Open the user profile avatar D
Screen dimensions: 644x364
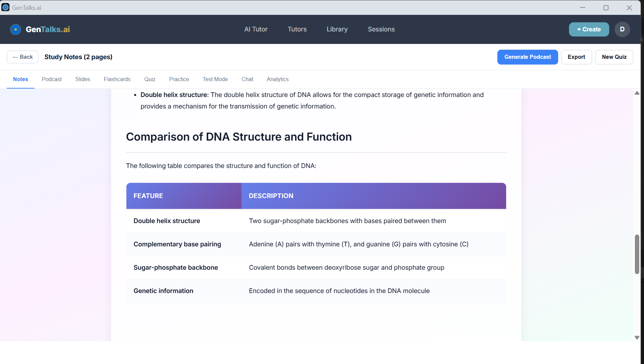pyautogui.click(x=622, y=29)
